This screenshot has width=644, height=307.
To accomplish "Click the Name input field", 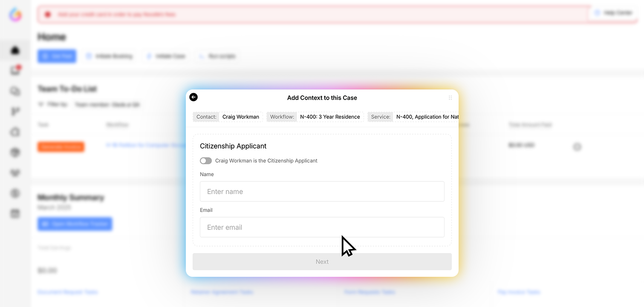I will [x=322, y=192].
